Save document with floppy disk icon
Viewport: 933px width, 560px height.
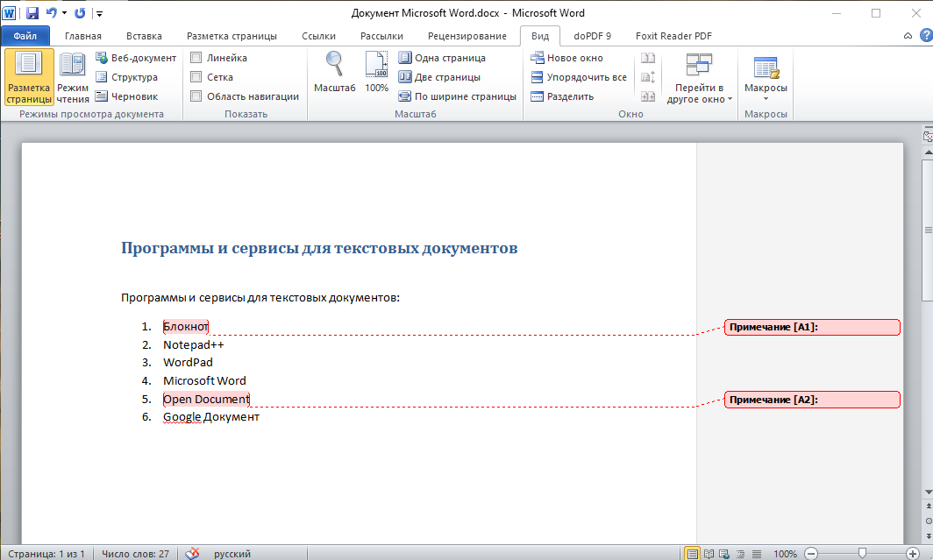[x=32, y=13]
